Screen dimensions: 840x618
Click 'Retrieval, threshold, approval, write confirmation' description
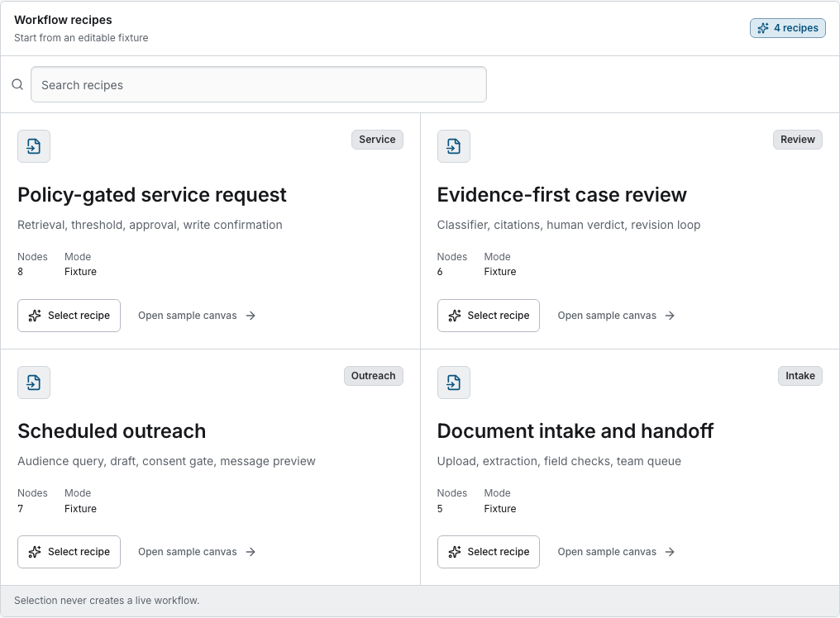coord(150,225)
